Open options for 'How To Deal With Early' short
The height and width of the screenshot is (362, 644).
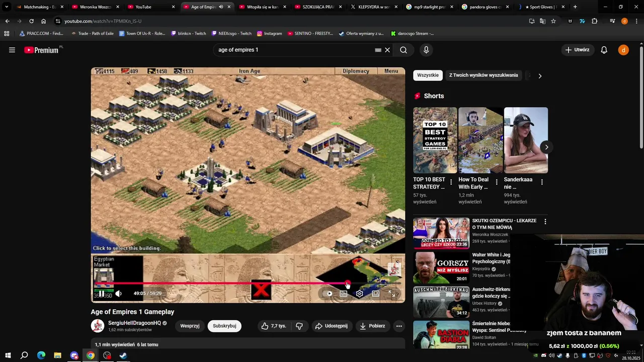click(497, 182)
